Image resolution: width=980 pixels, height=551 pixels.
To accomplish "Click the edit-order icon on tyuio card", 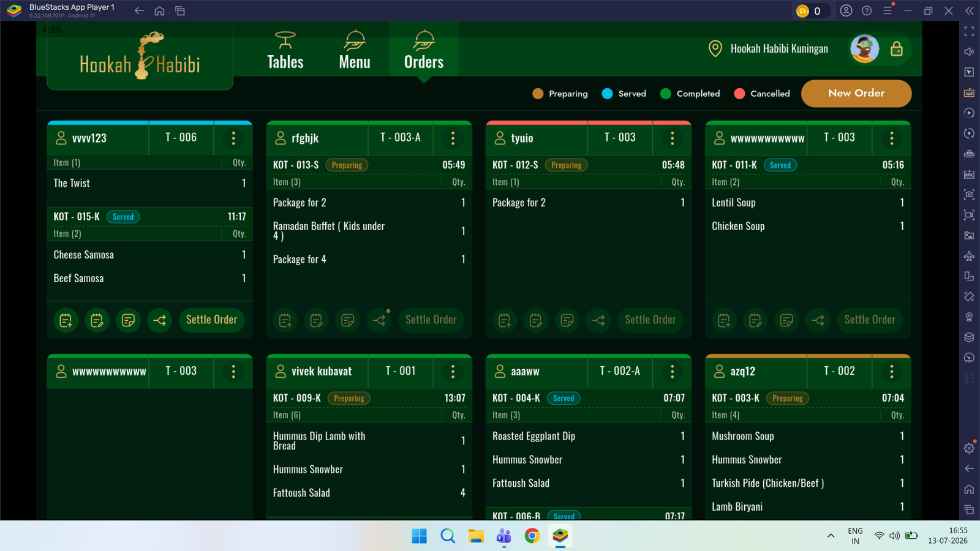I will pyautogui.click(x=536, y=320).
